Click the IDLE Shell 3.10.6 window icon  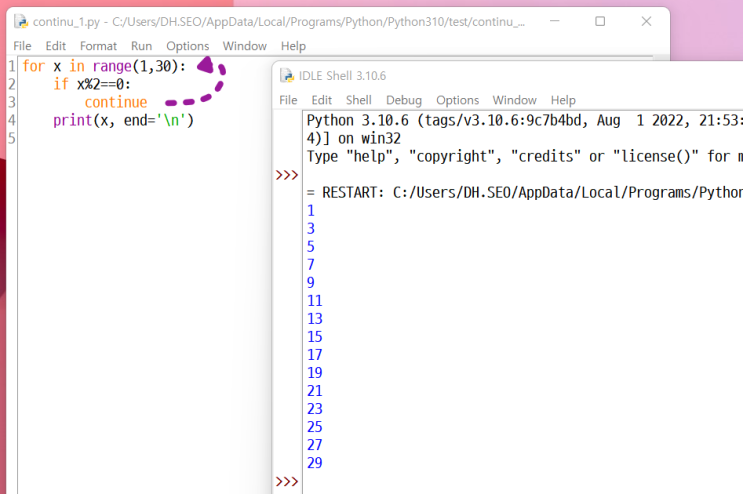(x=287, y=76)
